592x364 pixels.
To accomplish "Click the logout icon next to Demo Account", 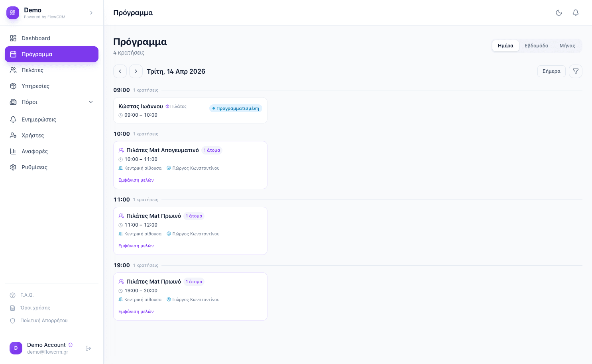I will [89, 348].
